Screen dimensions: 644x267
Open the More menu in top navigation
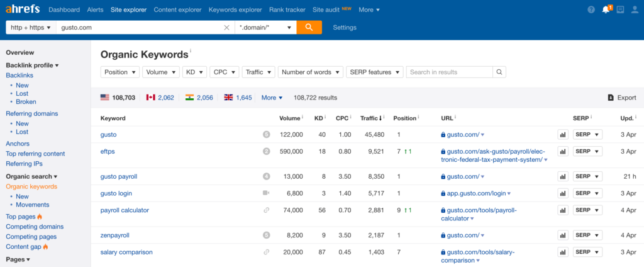coord(369,9)
